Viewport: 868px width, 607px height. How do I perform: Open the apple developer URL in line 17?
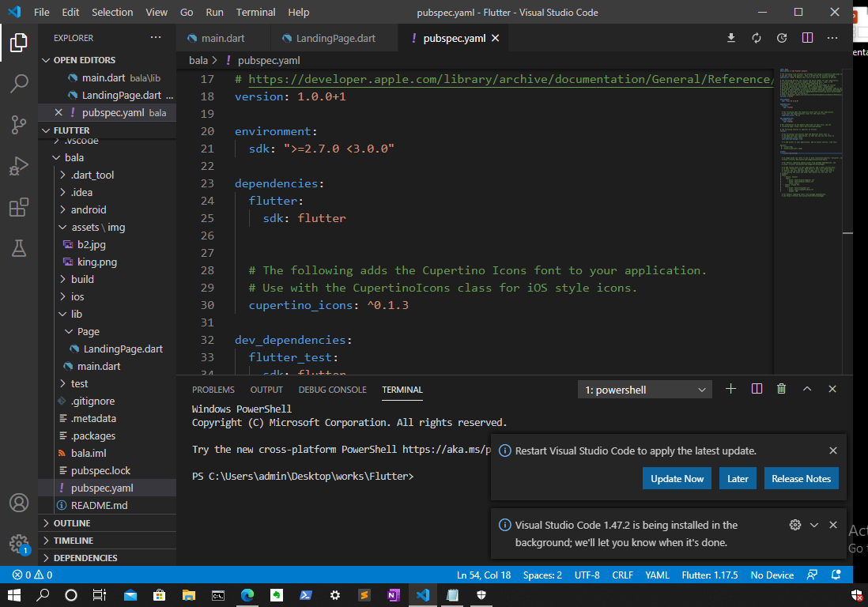(x=511, y=79)
